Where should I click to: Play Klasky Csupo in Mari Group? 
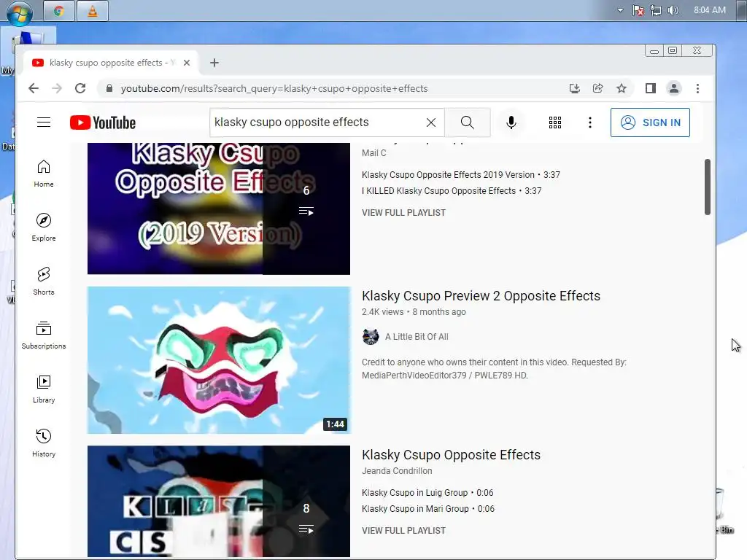click(427, 509)
